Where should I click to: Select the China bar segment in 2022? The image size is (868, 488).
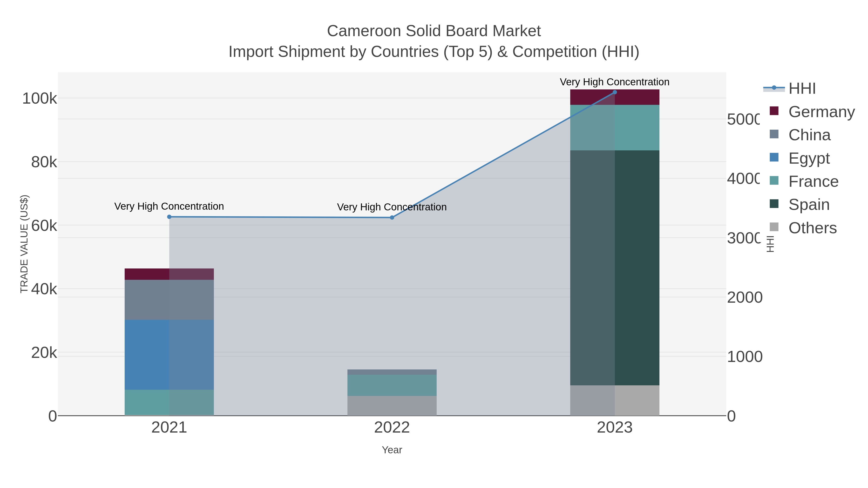(x=392, y=372)
